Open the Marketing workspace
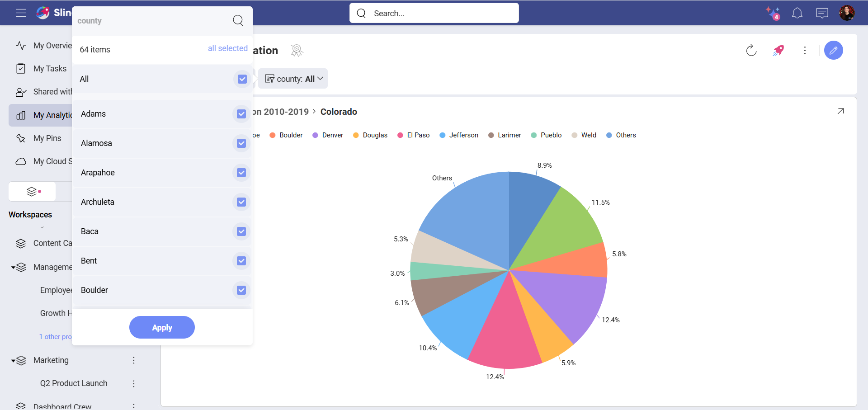Viewport: 868px width, 410px height. pos(51,360)
